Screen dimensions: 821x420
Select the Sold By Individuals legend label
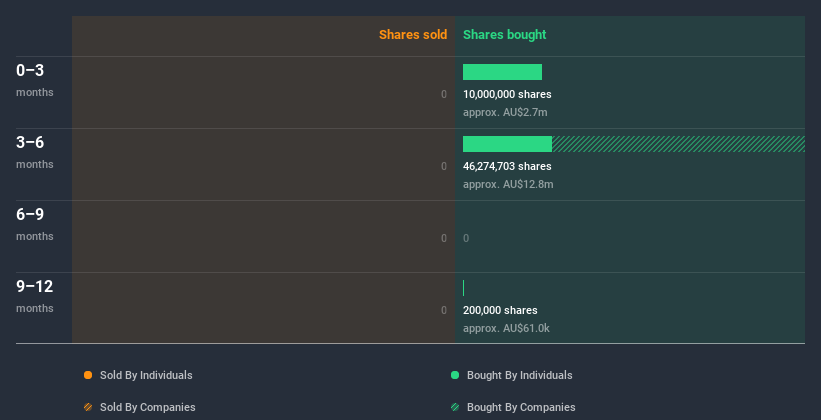146,375
